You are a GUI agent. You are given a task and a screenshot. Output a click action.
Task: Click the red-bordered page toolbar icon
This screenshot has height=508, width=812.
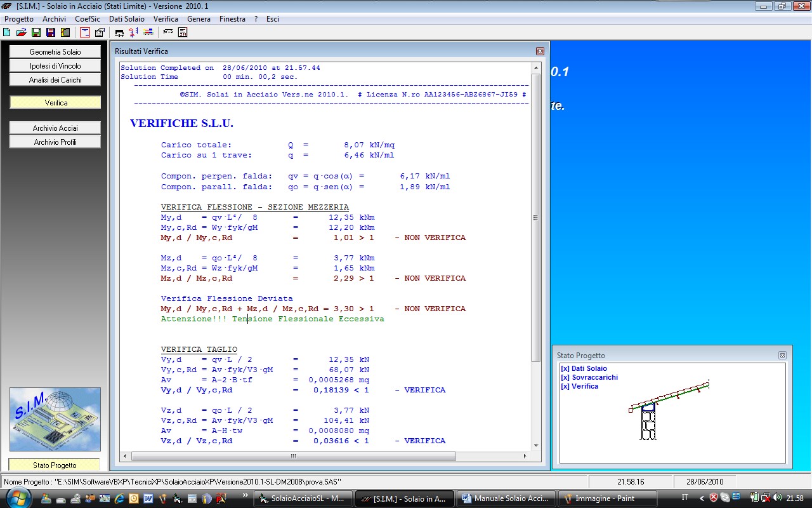(x=85, y=32)
